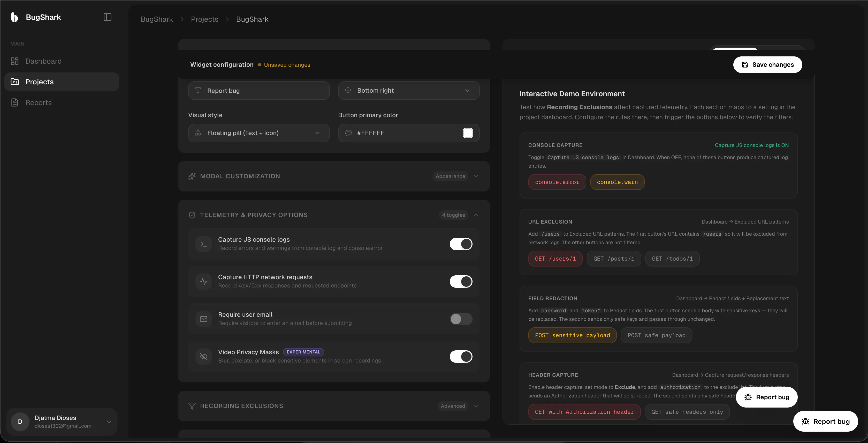The height and width of the screenshot is (443, 868).
Task: Click the terminal icon for Capture JS console logs
Action: (x=203, y=243)
